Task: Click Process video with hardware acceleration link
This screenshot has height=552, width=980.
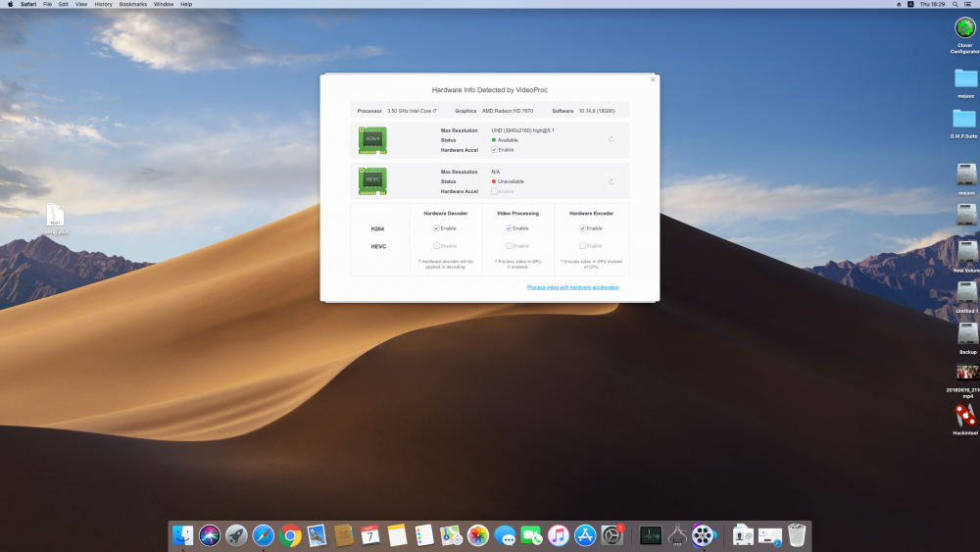Action: pyautogui.click(x=573, y=287)
